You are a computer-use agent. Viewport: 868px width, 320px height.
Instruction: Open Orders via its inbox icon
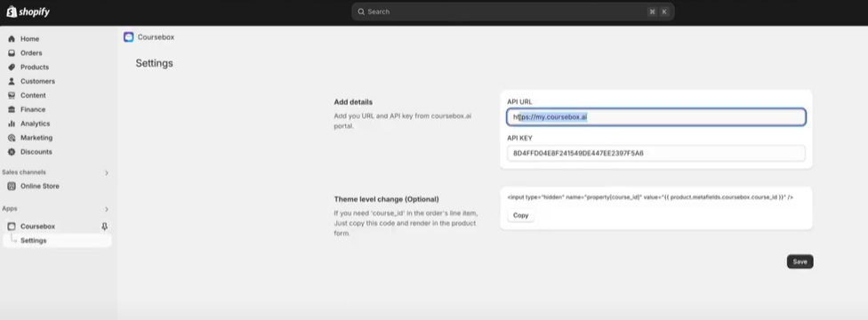(11, 53)
